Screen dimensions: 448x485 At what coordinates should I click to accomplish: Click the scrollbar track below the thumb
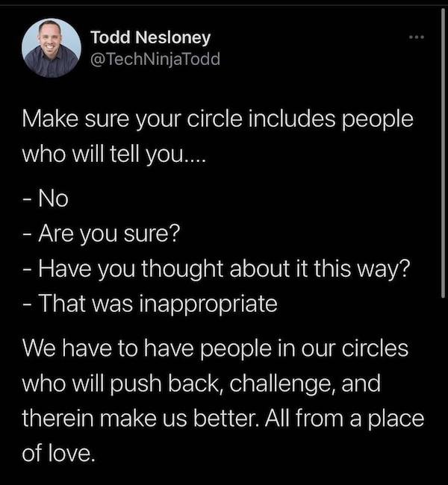(443, 389)
